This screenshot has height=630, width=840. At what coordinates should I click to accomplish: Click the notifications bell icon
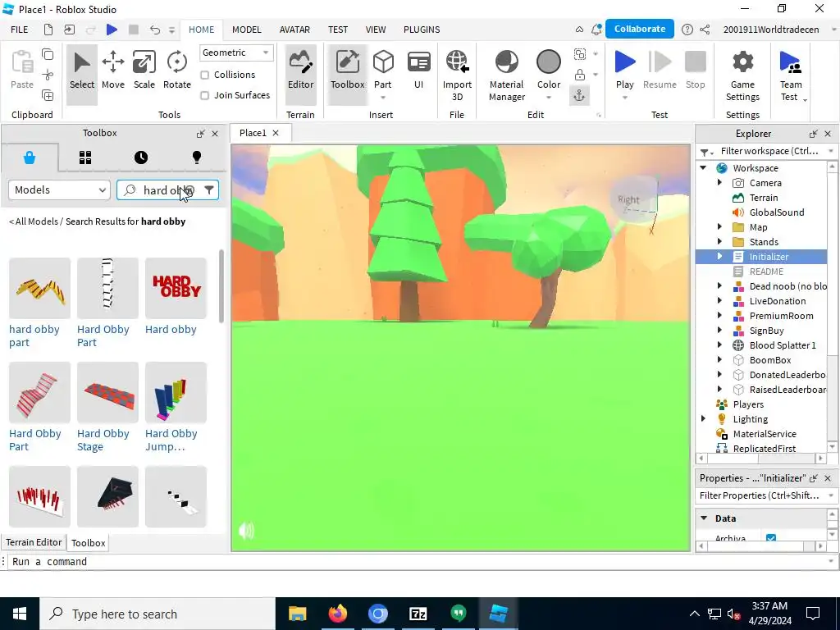click(596, 30)
